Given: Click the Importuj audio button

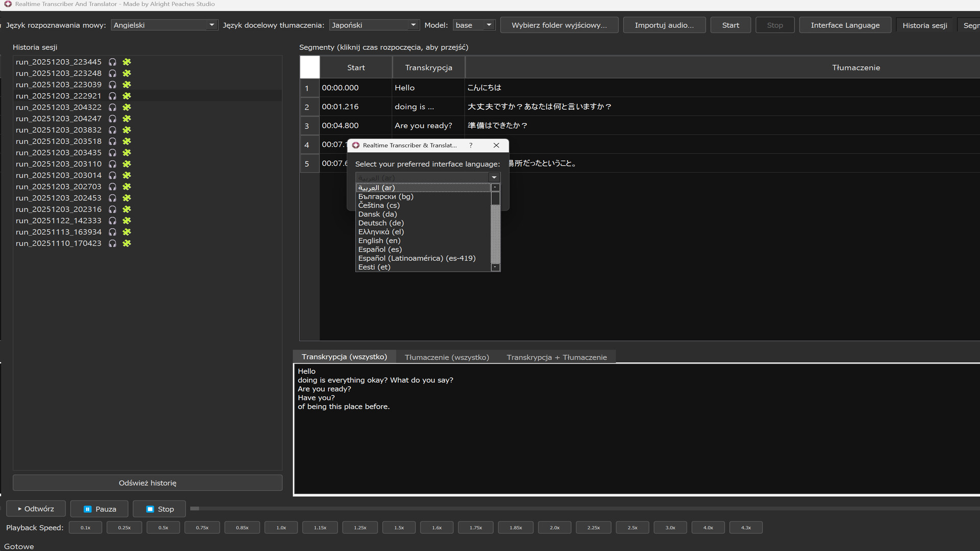Looking at the screenshot, I should [x=664, y=24].
